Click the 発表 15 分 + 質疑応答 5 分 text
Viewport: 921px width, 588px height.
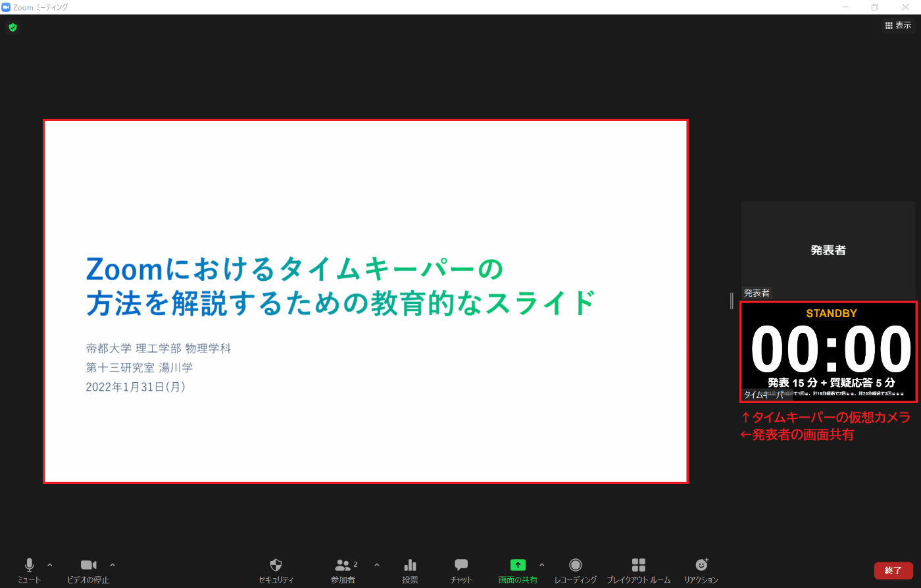point(832,383)
